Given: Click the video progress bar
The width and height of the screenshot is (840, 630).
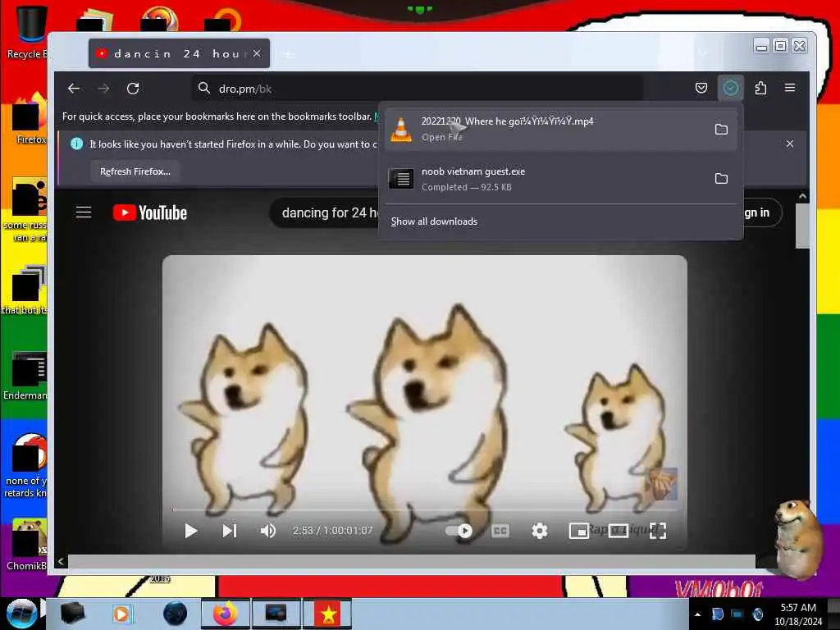Looking at the screenshot, I should point(424,509).
